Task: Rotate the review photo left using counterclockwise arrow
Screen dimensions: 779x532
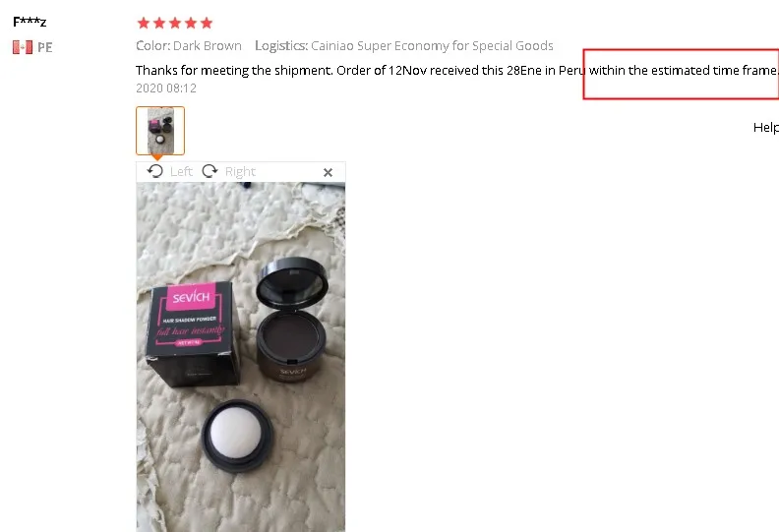Action: coord(155,171)
